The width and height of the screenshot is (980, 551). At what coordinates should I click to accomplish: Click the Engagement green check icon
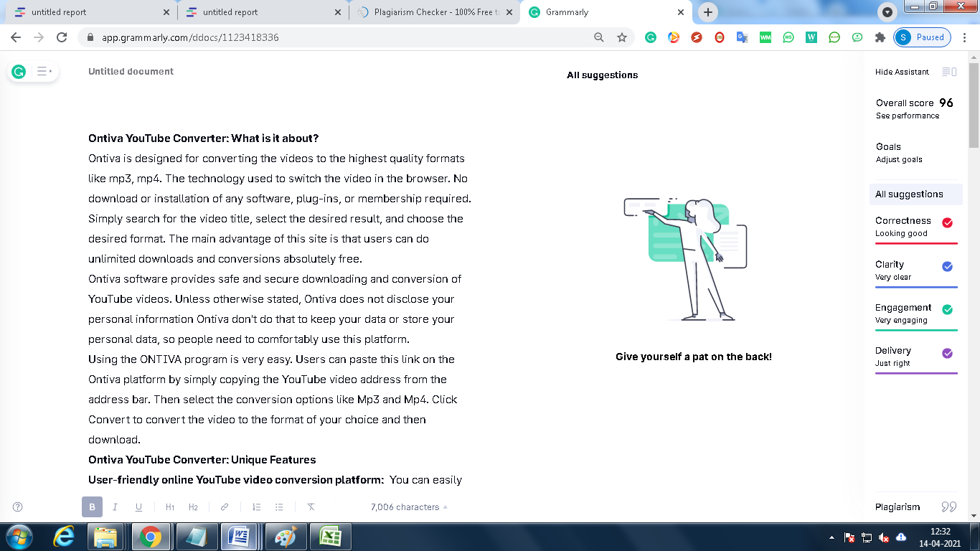947,309
